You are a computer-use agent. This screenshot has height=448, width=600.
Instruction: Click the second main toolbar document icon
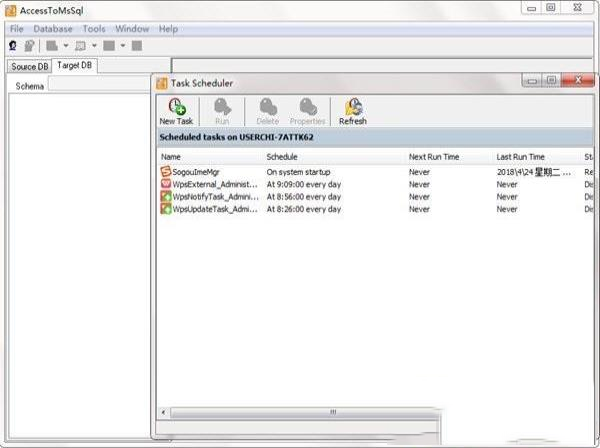[x=29, y=46]
